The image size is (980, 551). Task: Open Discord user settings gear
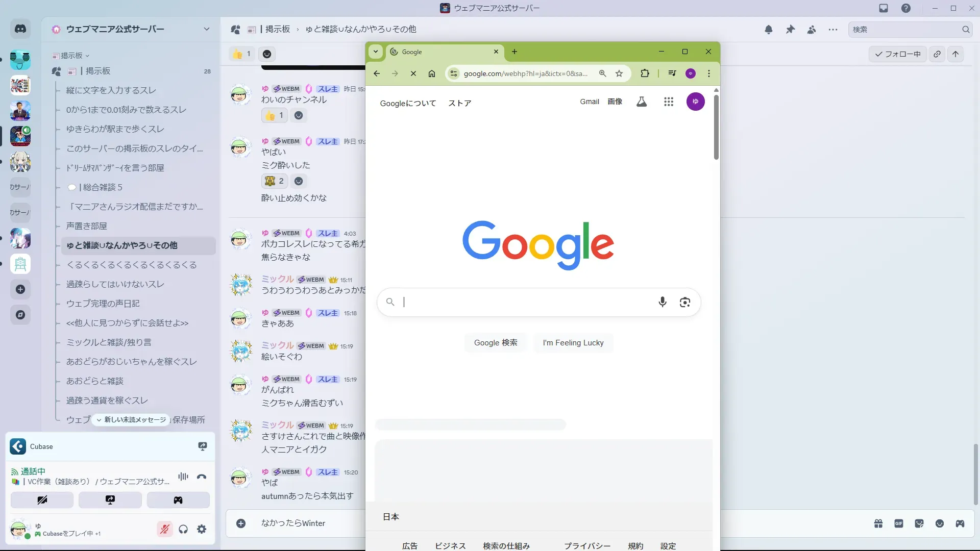[x=202, y=529]
